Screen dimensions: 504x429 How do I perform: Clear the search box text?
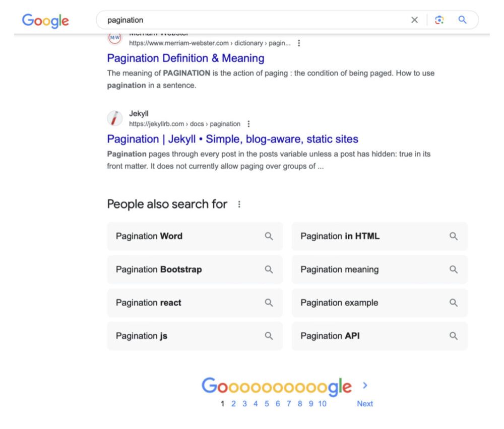coord(414,20)
